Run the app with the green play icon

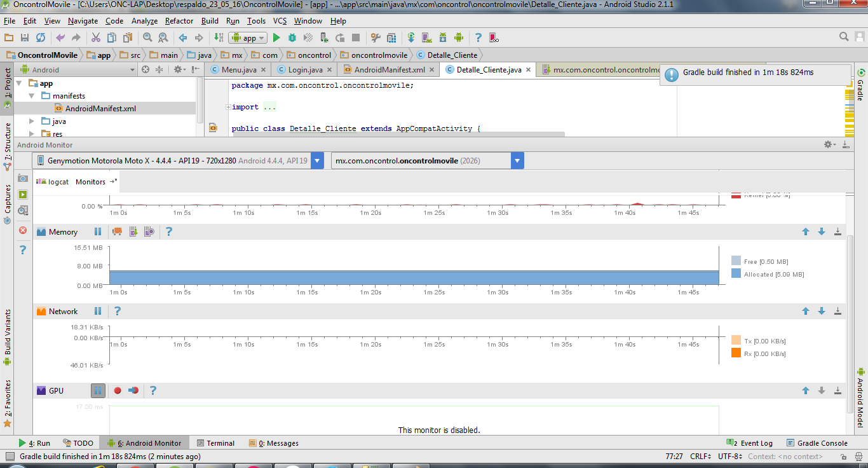coord(276,38)
